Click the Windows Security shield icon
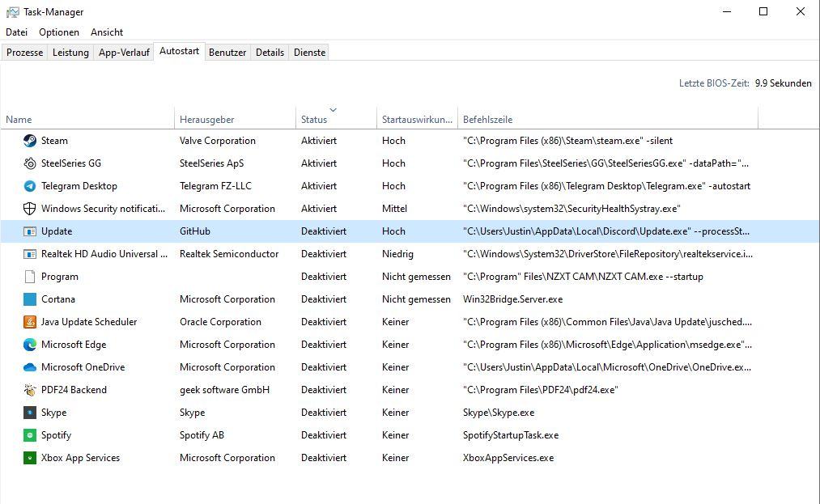820x504 pixels. 30,209
